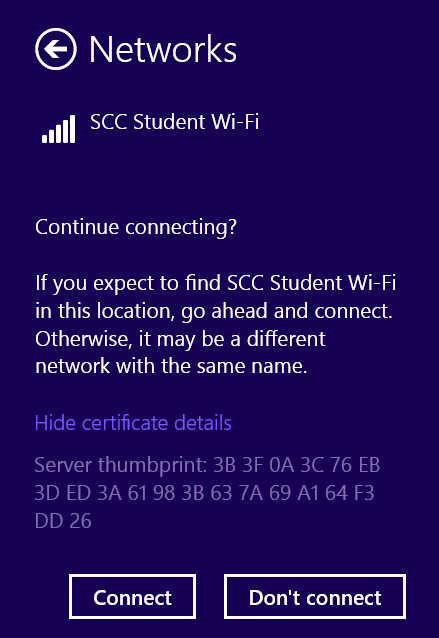Click the text 'Otherwise, it may be a different'
This screenshot has width=439, height=638.
pos(180,339)
